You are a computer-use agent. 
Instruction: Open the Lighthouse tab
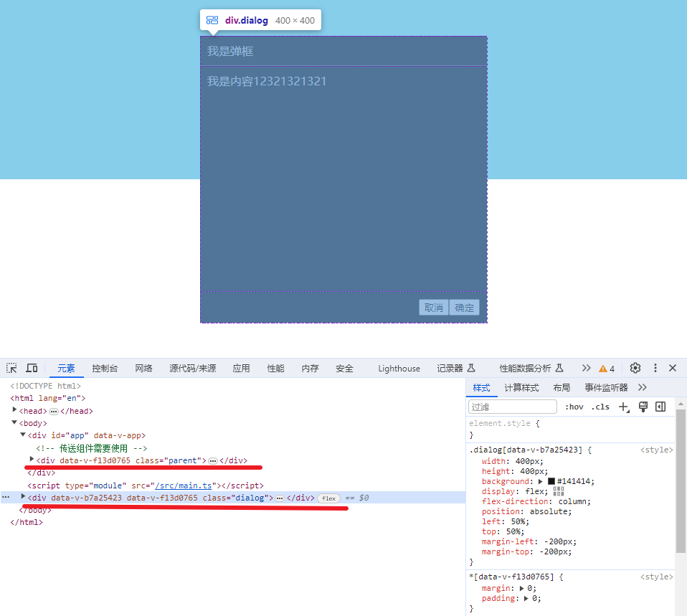click(x=399, y=369)
